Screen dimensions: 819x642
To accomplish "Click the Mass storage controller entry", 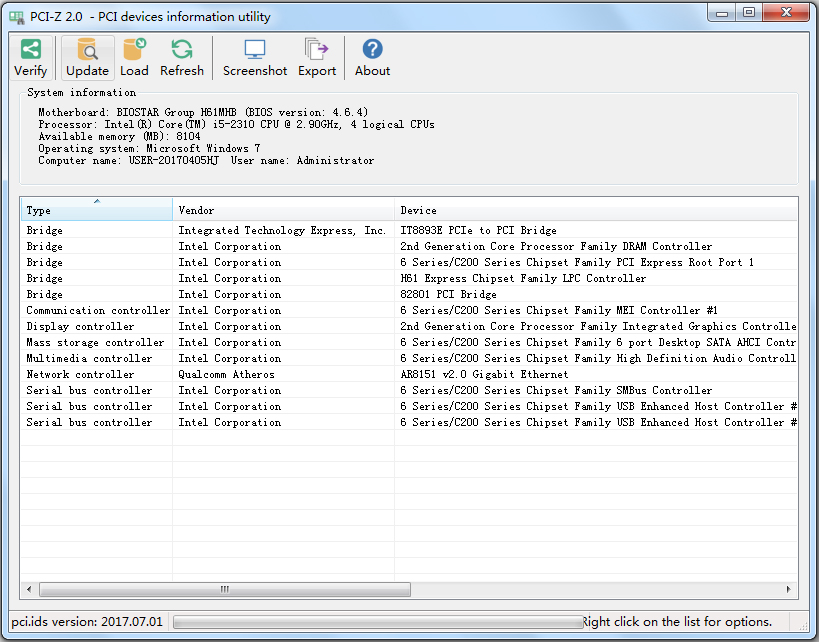I will click(95, 343).
